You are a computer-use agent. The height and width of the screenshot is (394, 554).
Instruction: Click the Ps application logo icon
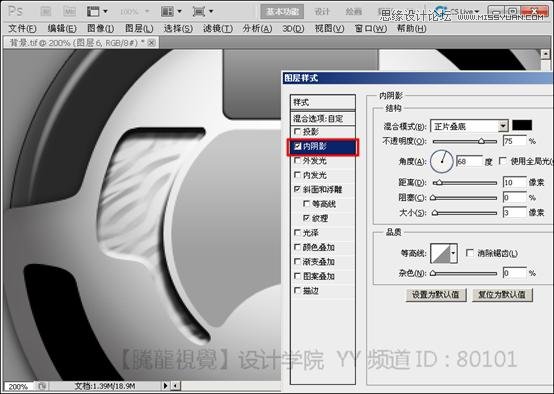[15, 11]
